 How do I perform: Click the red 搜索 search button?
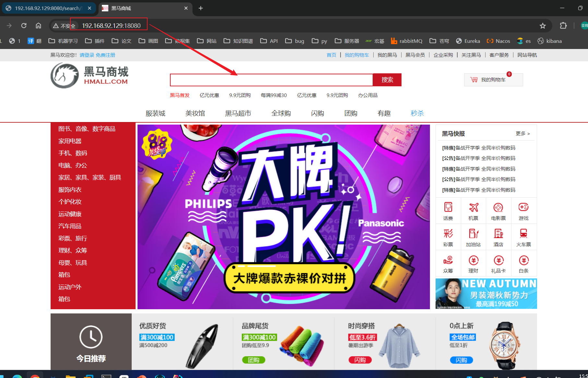387,80
